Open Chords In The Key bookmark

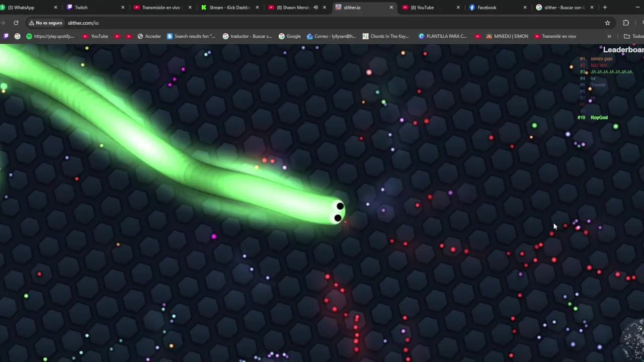[x=386, y=36]
